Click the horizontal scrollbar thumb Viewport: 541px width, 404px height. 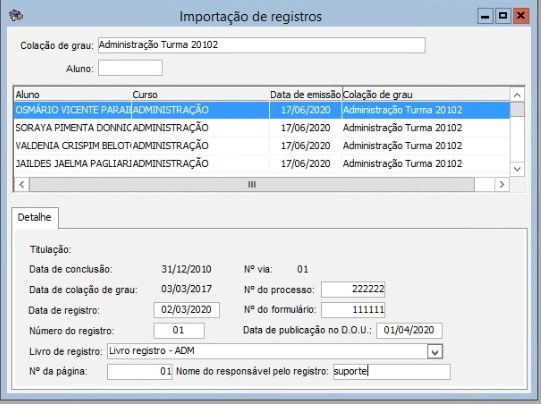(252, 185)
